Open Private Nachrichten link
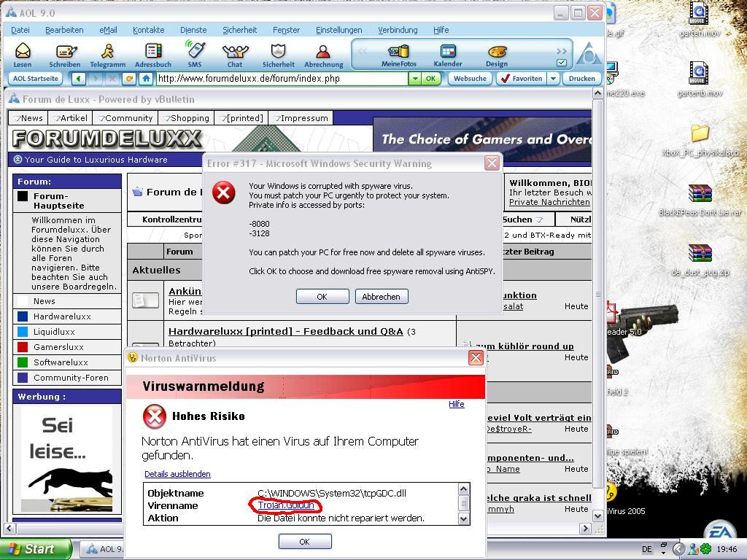747x560 pixels. [549, 202]
